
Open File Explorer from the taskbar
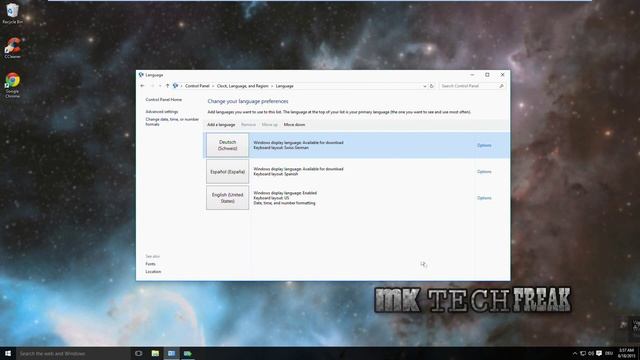tap(155, 353)
